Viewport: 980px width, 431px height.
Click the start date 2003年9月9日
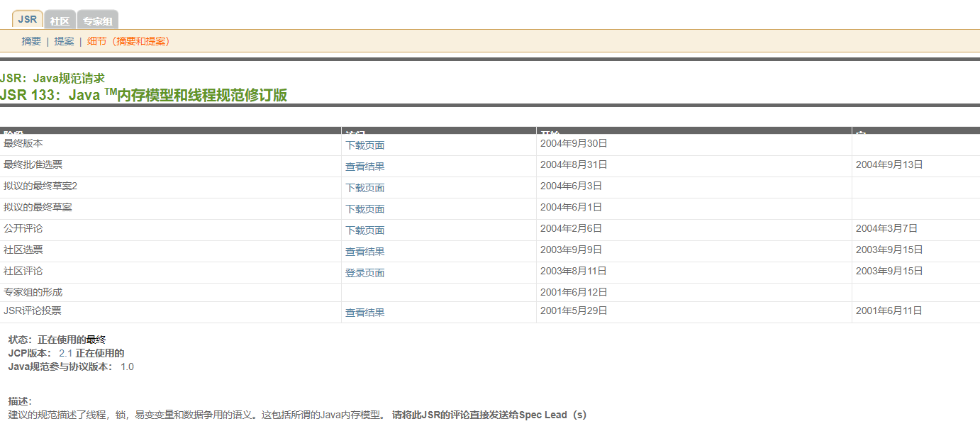click(x=571, y=250)
